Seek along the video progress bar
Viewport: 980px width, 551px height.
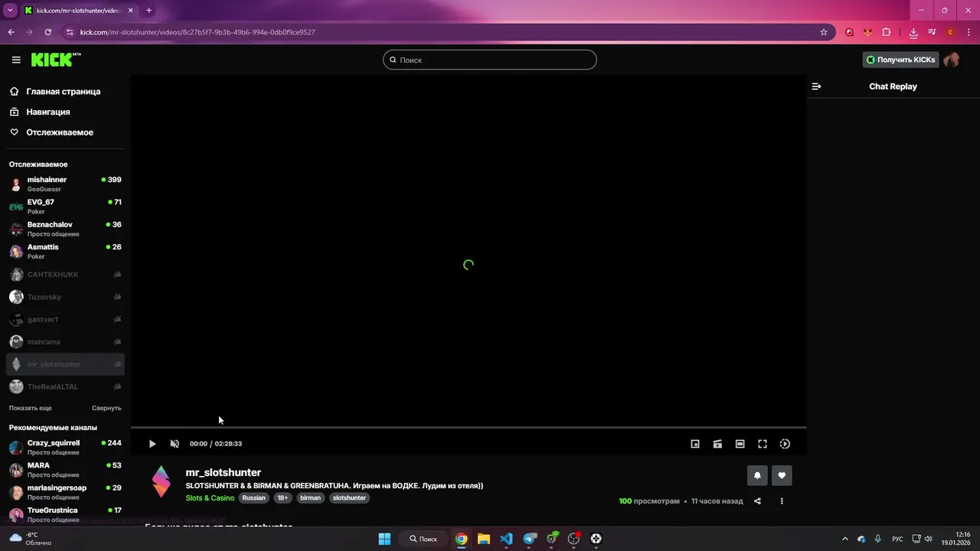pyautogui.click(x=469, y=427)
